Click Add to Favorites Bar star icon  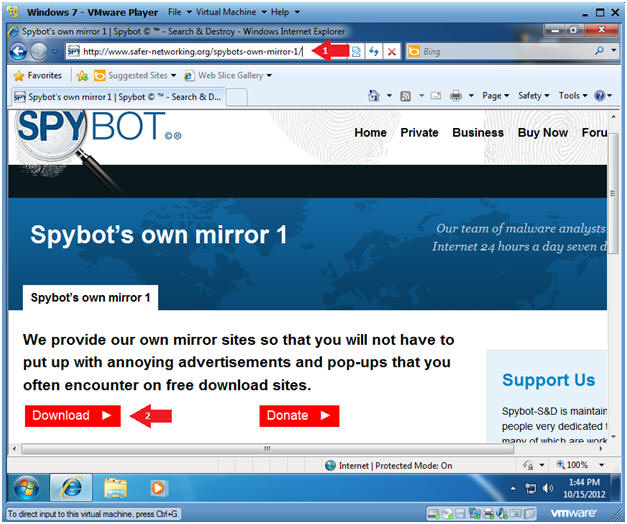pos(82,76)
